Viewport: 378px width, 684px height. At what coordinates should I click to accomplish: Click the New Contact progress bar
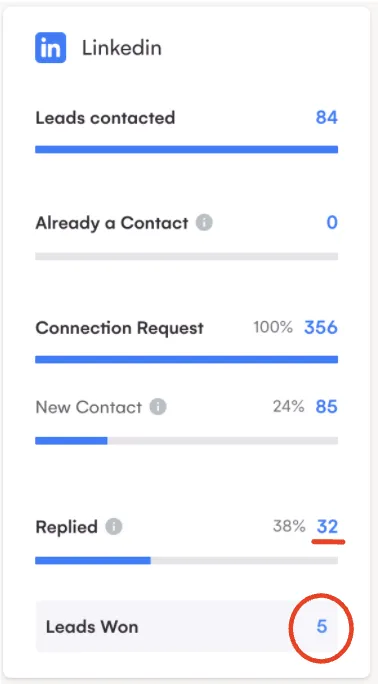pyautogui.click(x=187, y=441)
